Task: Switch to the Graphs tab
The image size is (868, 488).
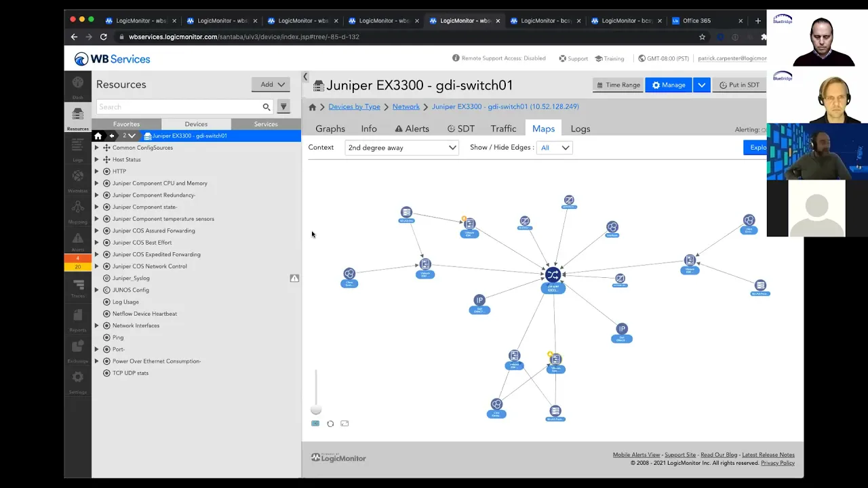Action: [x=330, y=129]
